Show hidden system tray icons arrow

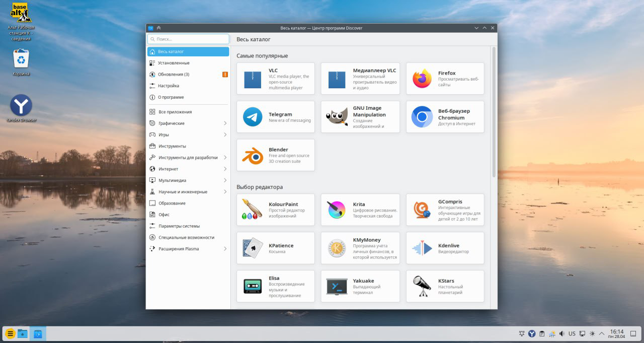pos(602,333)
